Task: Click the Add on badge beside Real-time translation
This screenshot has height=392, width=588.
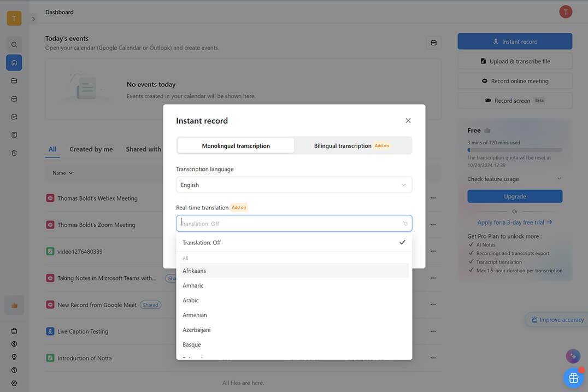Action: 239,207
